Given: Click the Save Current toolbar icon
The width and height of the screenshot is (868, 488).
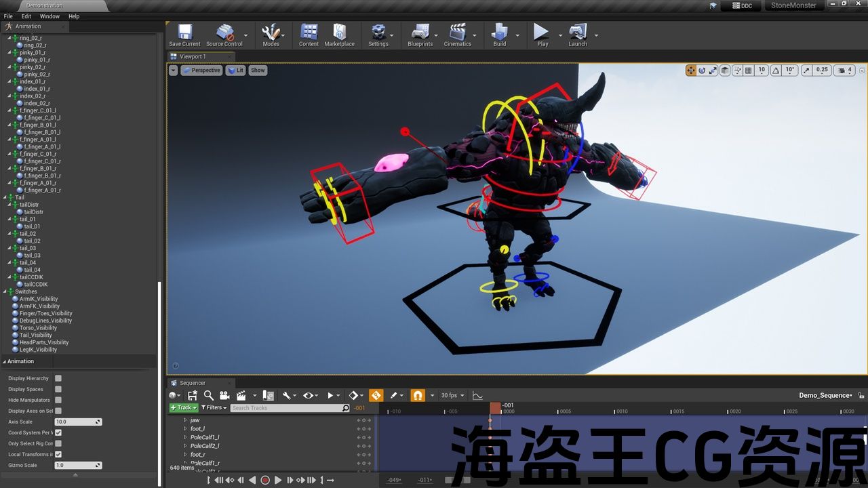Looking at the screenshot, I should tap(184, 35).
